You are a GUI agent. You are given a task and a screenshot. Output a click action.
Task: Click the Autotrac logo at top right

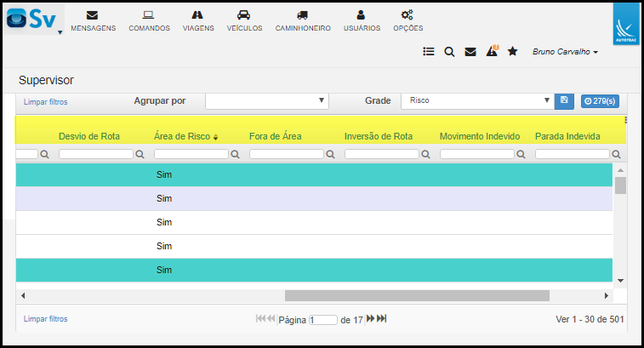[626, 24]
